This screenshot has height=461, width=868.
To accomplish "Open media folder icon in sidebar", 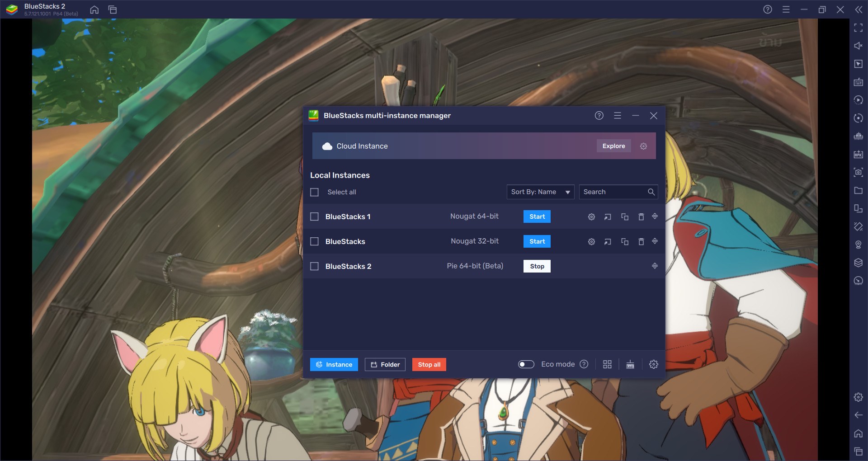I will tap(859, 190).
